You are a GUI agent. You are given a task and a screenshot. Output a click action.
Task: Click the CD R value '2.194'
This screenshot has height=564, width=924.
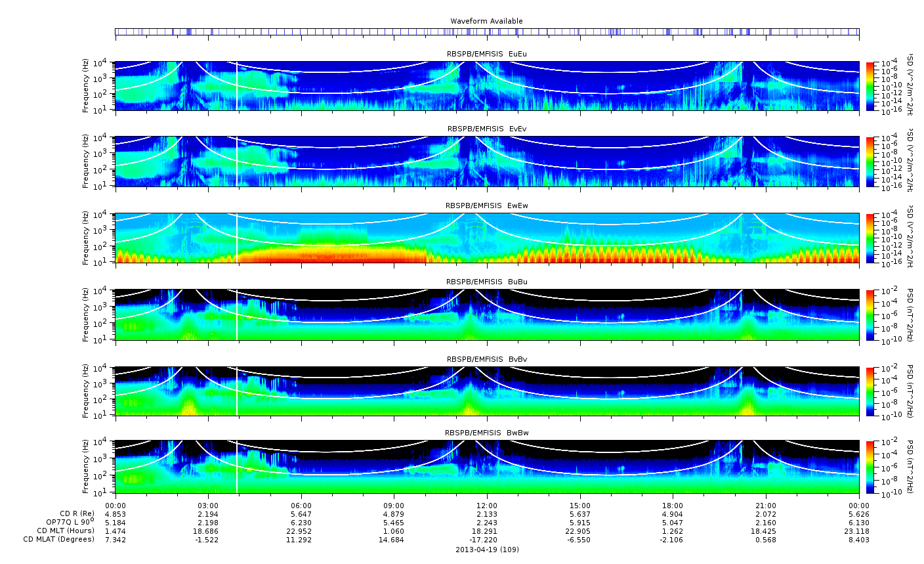tap(208, 514)
